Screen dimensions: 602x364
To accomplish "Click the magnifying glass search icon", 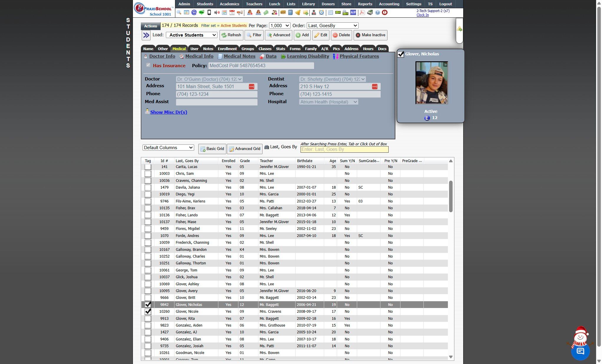I will pyautogui.click(x=179, y=12).
